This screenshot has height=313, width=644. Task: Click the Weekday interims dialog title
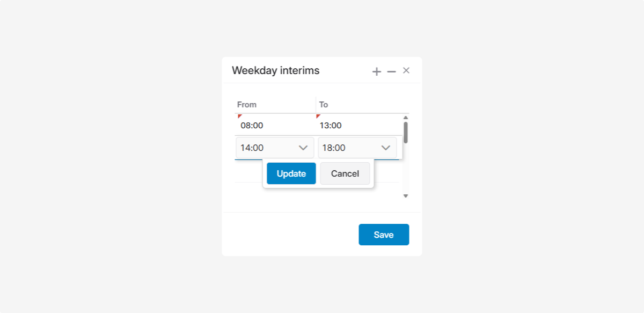tap(275, 70)
